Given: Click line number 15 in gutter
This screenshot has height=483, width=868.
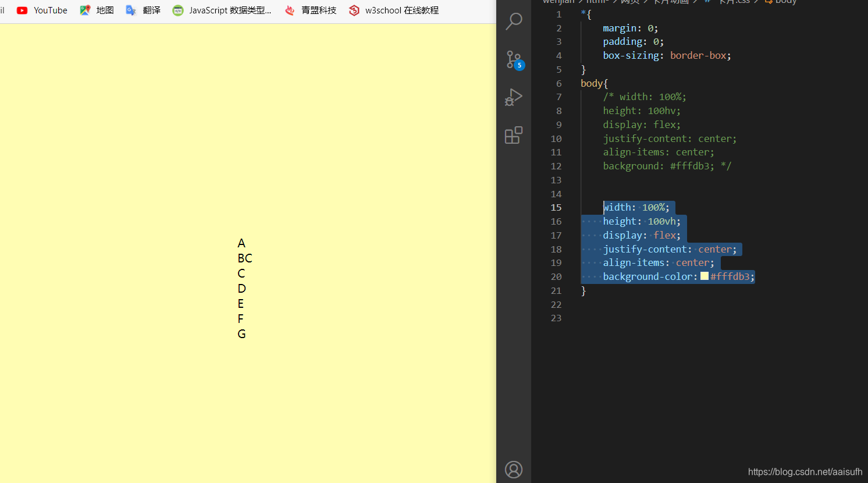Looking at the screenshot, I should [556, 208].
